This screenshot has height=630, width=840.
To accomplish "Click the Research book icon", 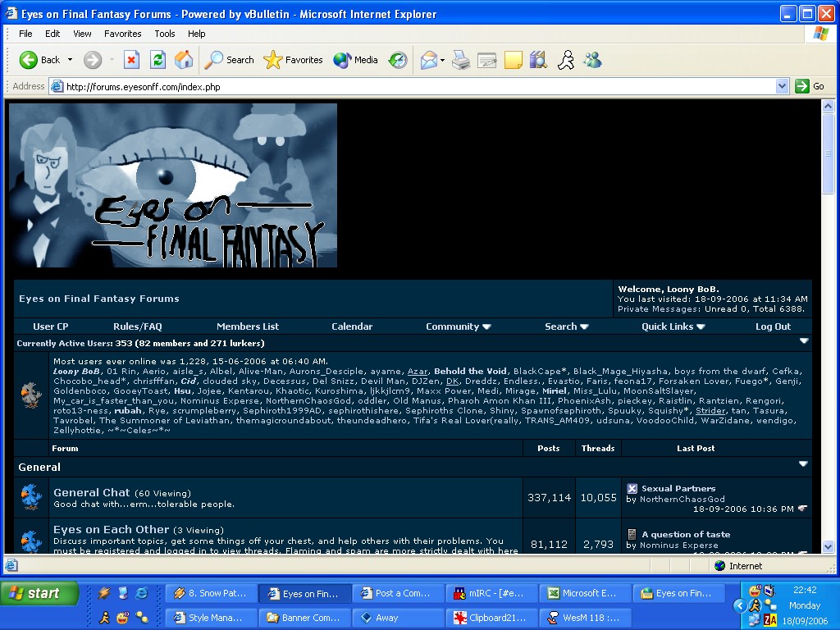I will click(x=538, y=60).
